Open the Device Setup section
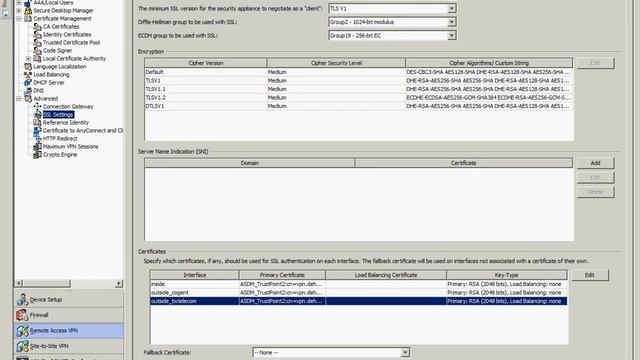 coord(69,300)
